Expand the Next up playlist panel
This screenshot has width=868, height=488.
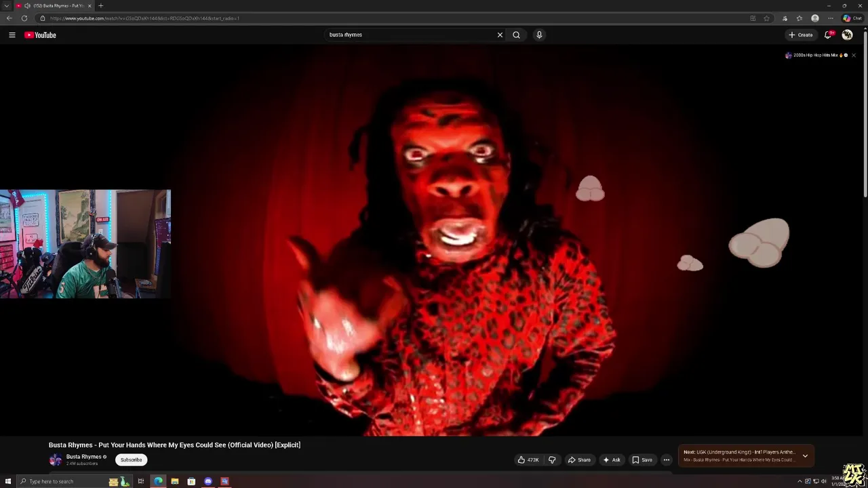[x=805, y=456]
